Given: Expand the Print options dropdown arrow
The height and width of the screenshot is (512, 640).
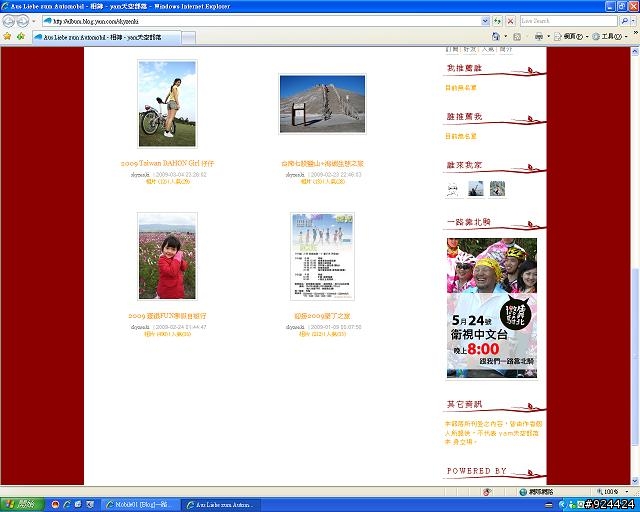Looking at the screenshot, I should [548, 37].
